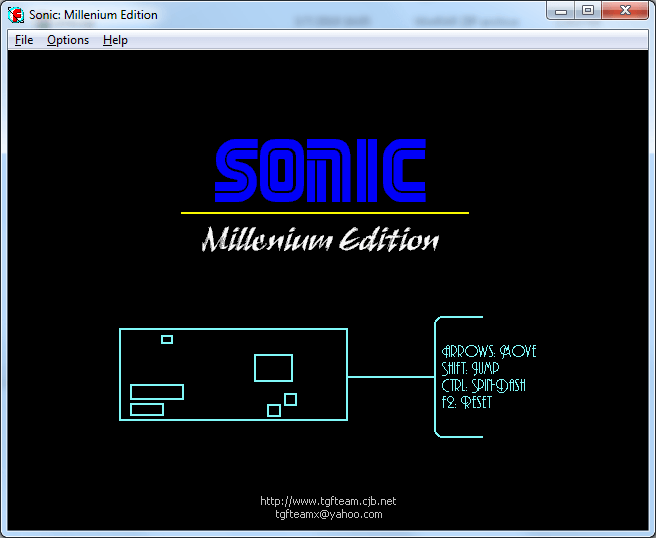Open the File menu

(x=24, y=40)
